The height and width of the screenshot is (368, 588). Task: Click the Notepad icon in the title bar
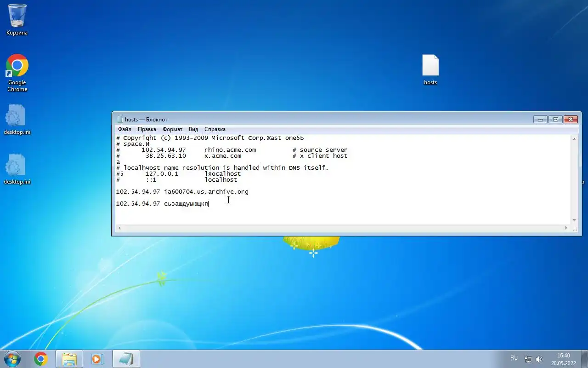click(x=120, y=120)
